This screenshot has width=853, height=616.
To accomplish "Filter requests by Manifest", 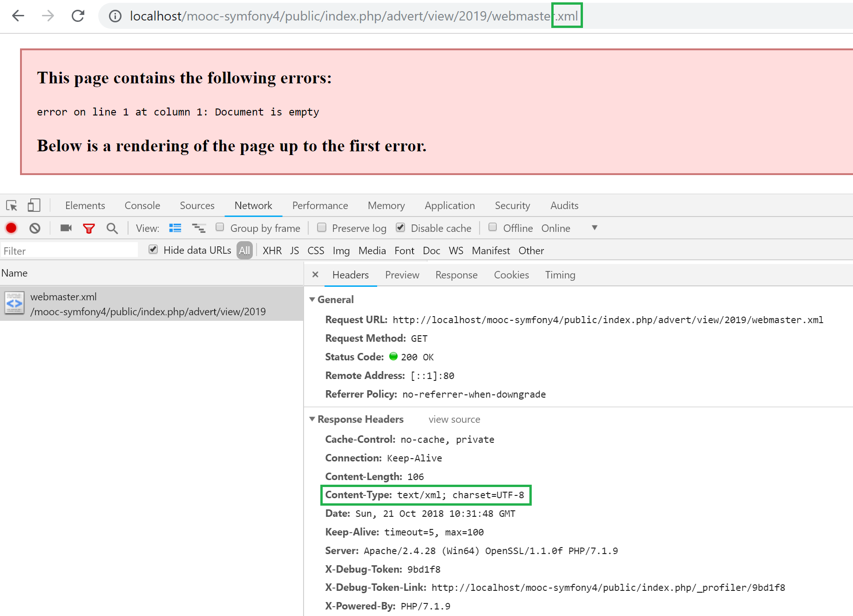I will pos(491,250).
